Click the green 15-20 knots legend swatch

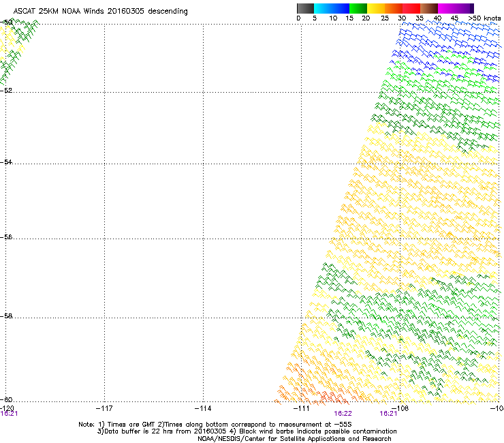click(358, 8)
